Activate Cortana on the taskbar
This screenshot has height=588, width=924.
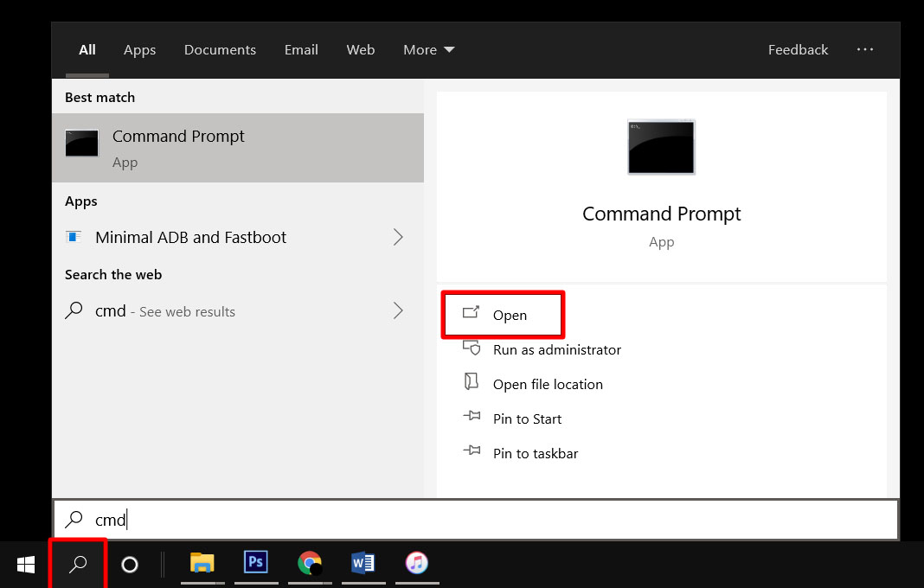coord(130,563)
